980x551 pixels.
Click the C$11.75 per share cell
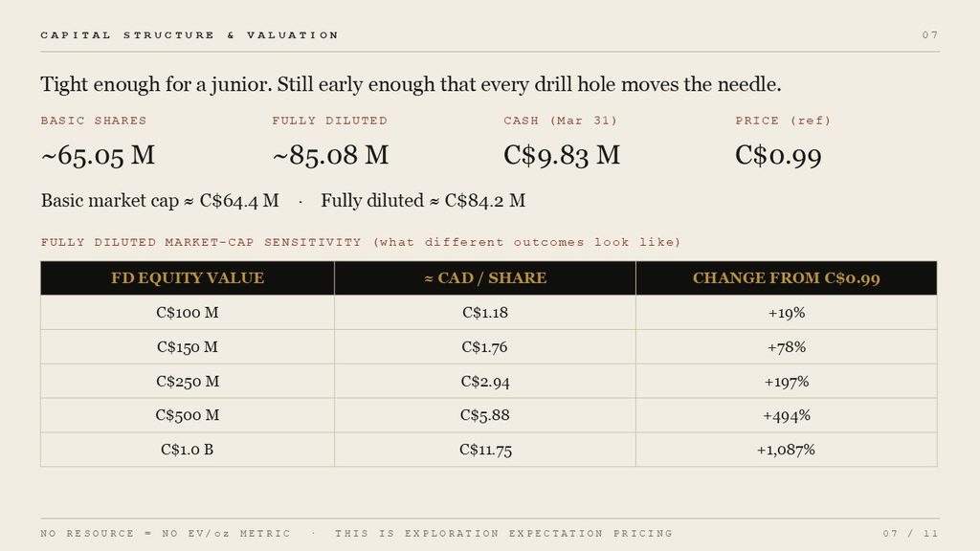[x=485, y=450]
